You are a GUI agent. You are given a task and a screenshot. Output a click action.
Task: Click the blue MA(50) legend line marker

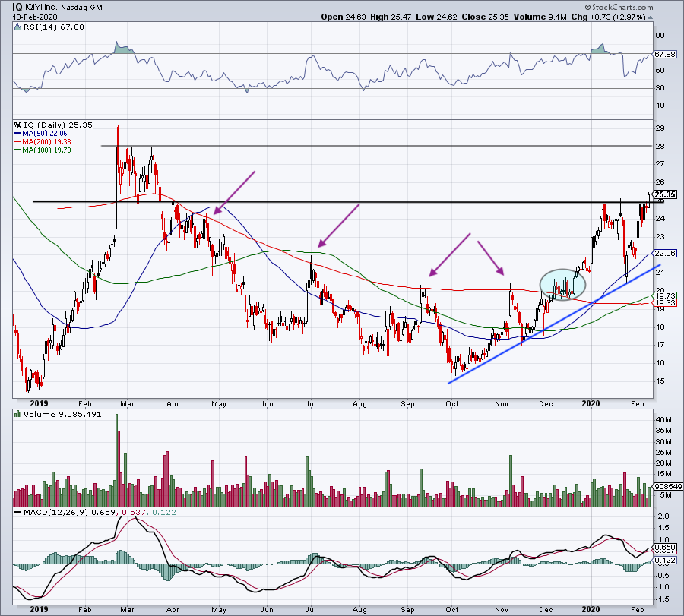pos(17,134)
